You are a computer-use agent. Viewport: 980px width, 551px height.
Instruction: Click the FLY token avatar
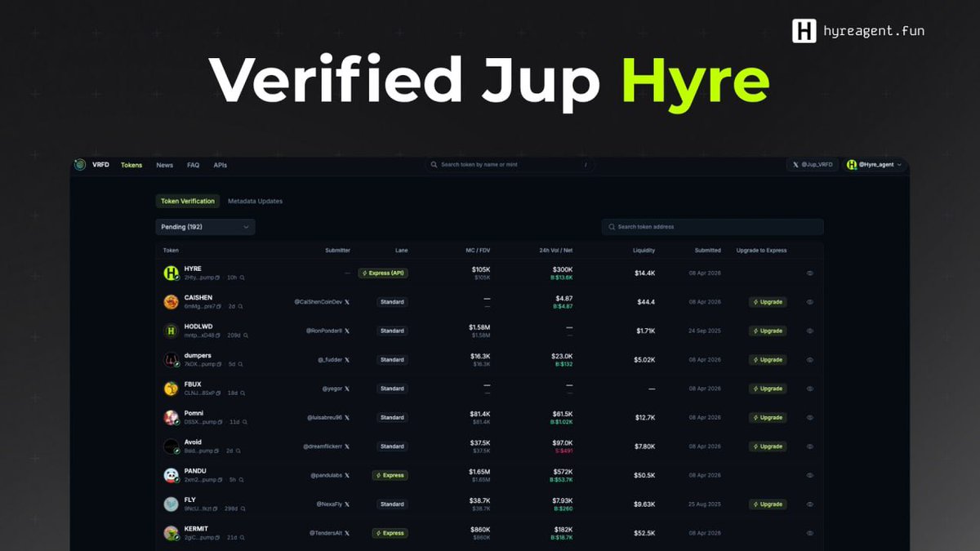click(171, 504)
